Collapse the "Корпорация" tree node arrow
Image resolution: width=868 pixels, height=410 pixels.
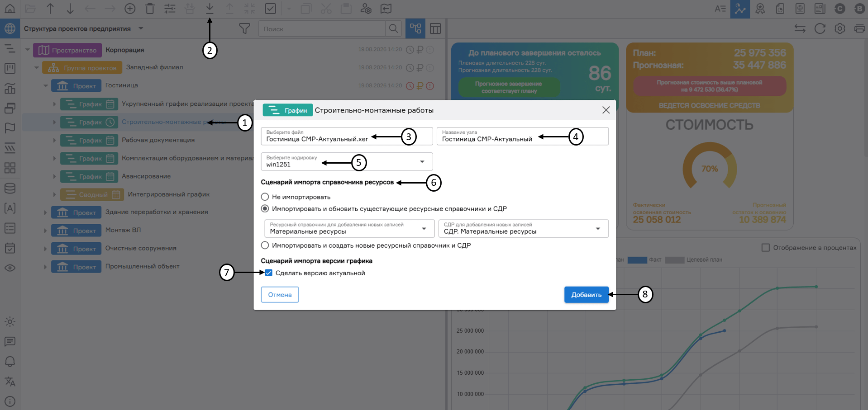[x=28, y=50]
